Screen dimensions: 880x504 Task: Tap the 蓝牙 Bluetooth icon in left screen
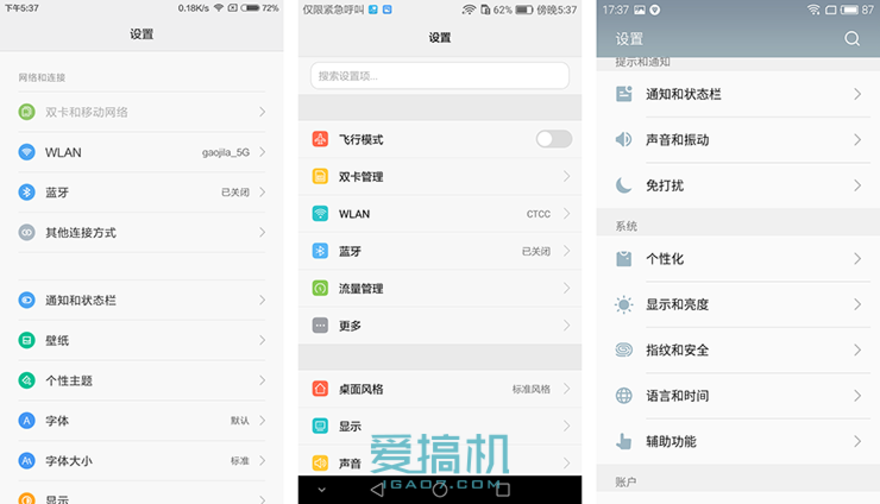[x=26, y=193]
